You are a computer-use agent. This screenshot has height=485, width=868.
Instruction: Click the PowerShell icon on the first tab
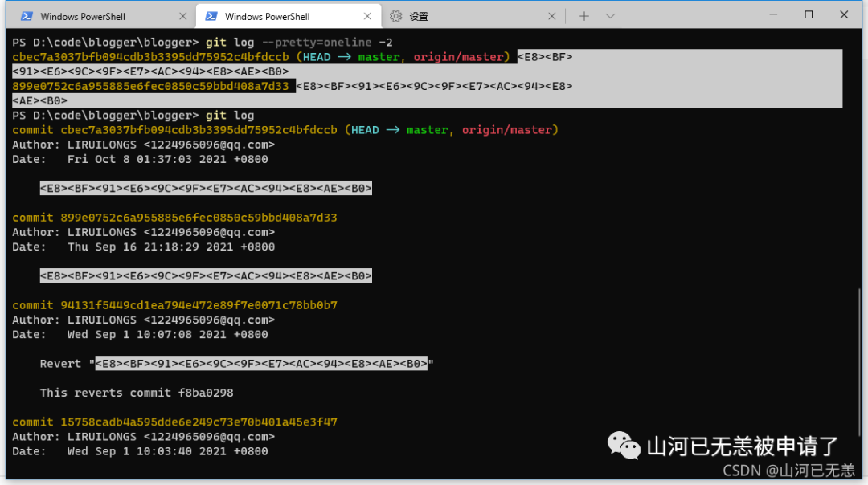(27, 15)
